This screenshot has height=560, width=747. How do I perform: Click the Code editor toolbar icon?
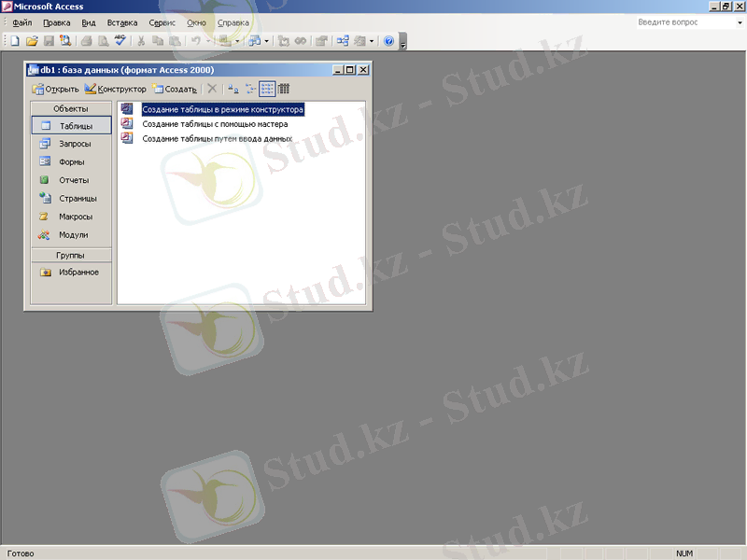284,41
